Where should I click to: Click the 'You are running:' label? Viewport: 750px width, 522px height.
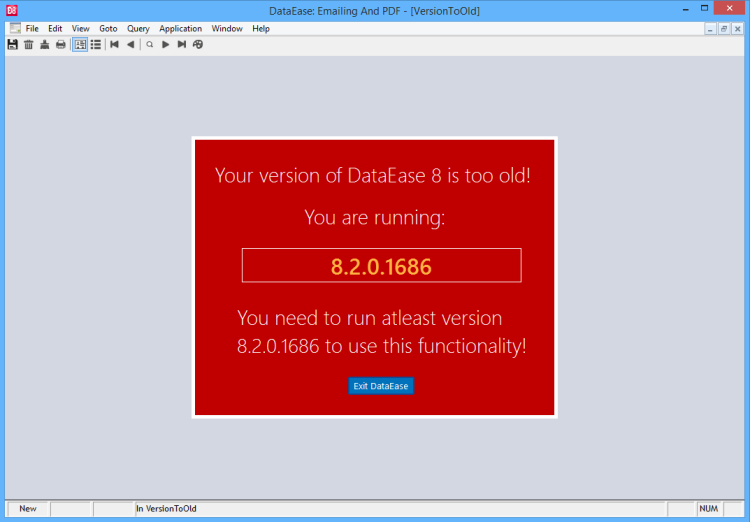click(x=375, y=217)
